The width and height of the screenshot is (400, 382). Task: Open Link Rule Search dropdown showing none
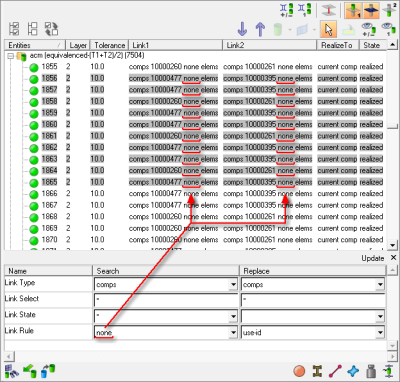click(233, 332)
